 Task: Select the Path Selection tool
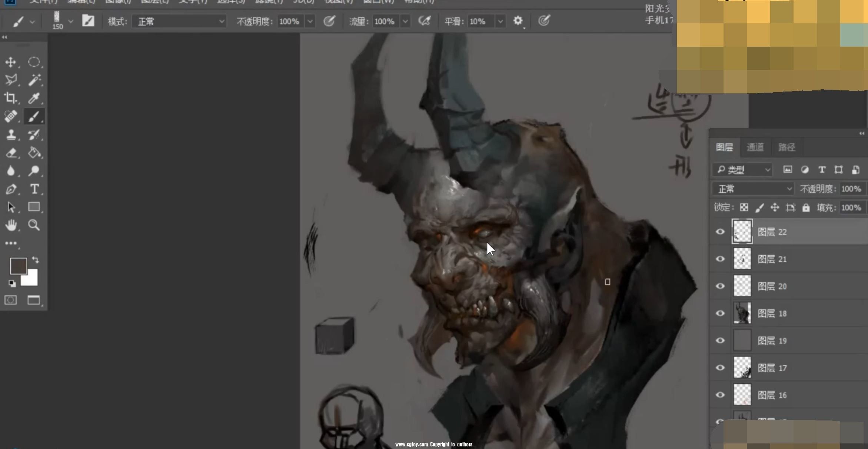click(x=11, y=207)
